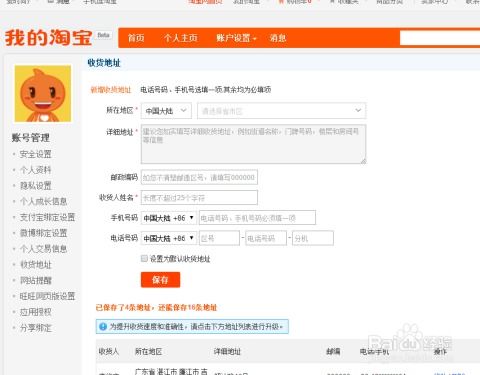The height and width of the screenshot is (375, 480).
Task: Open 个人交易信息 in the sidebar
Action: coord(43,249)
